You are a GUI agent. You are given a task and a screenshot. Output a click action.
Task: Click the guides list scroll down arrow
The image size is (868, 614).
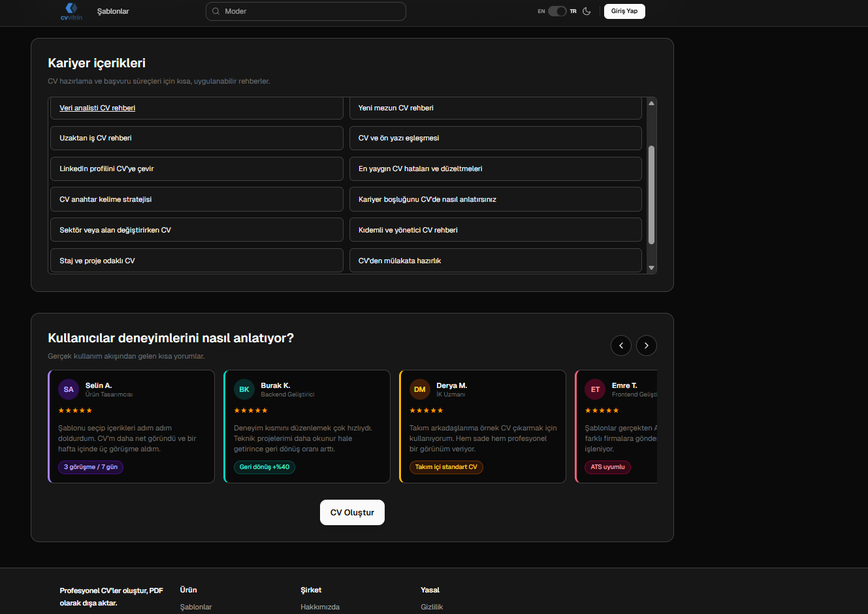click(x=651, y=268)
